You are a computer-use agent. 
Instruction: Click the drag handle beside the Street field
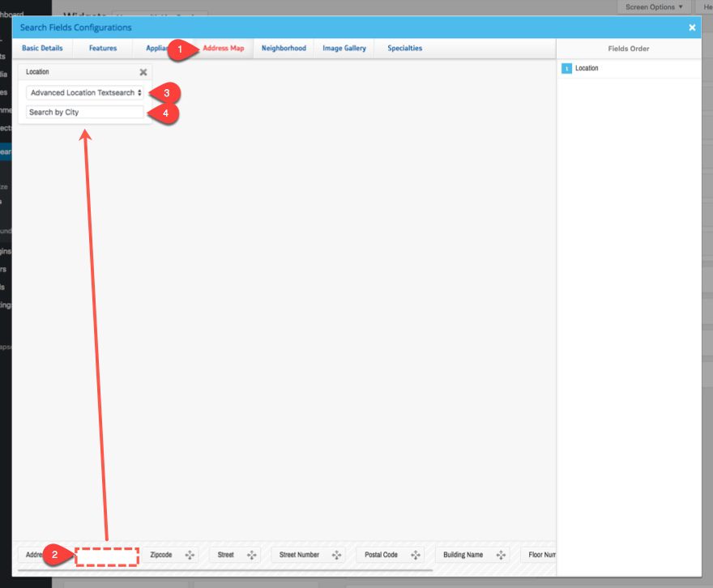click(250, 555)
